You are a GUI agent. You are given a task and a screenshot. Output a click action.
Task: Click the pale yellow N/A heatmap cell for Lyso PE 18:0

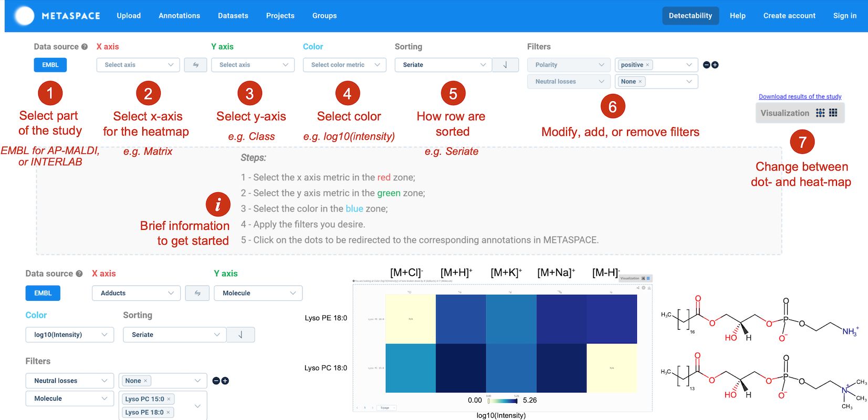pyautogui.click(x=410, y=319)
